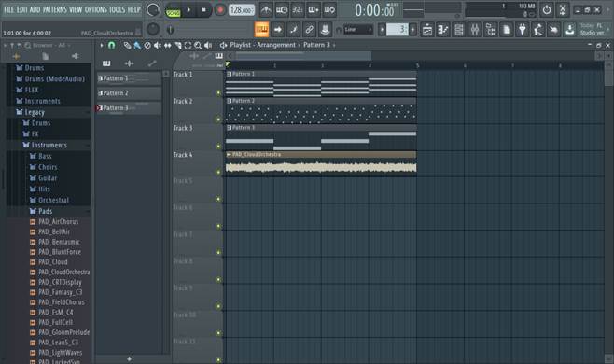Start playback with the Play button

(x=188, y=10)
